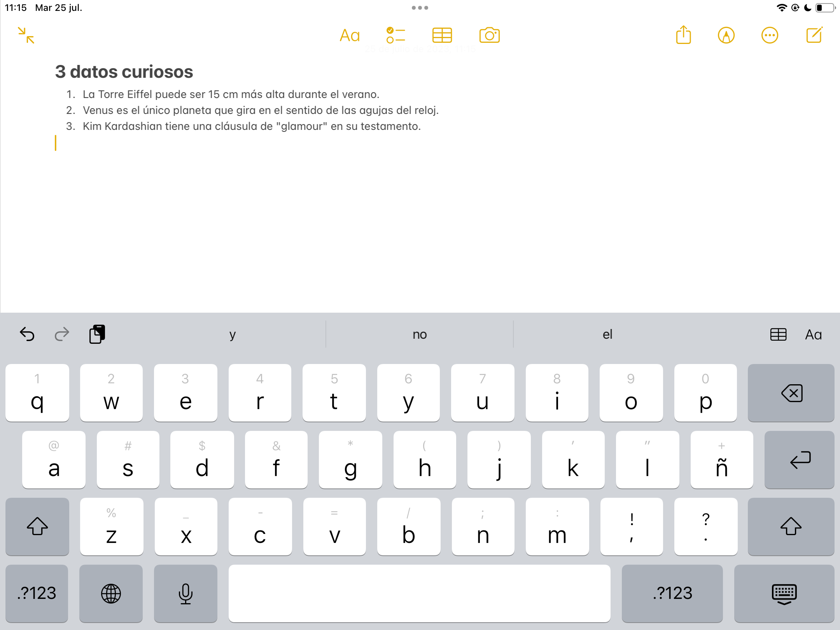Viewport: 840px width, 630px height.
Task: Tap the table icon in keyboard bar
Action: [x=778, y=334]
